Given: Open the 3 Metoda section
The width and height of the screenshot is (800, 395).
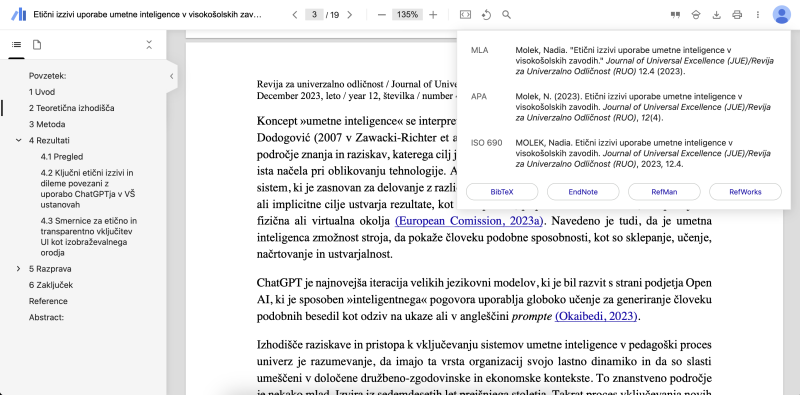Looking at the screenshot, I should 47,124.
